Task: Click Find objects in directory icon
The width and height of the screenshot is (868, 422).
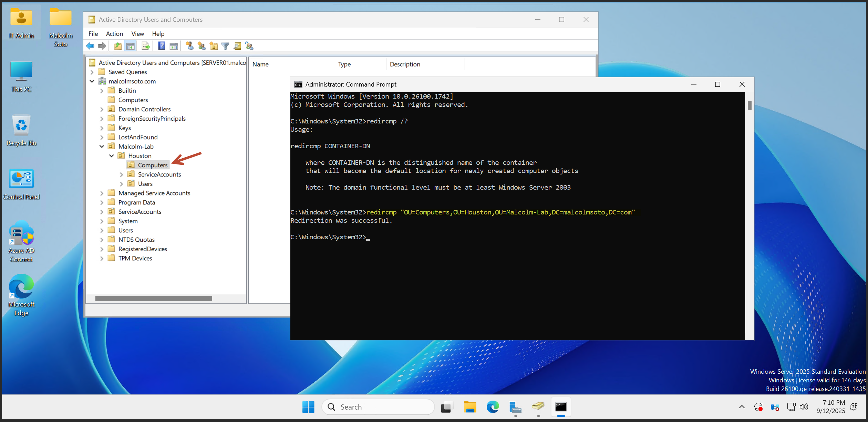Action: coord(237,46)
